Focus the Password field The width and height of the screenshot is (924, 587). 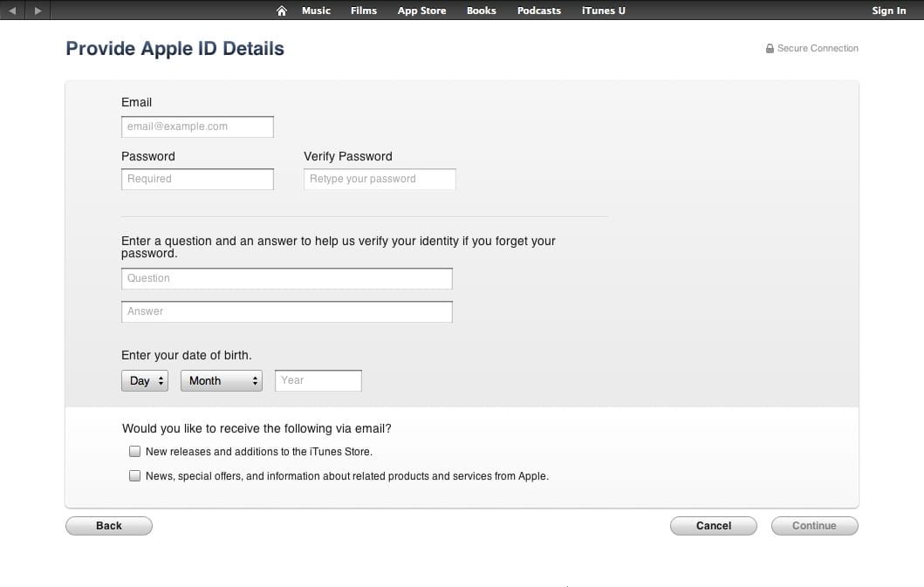(197, 179)
